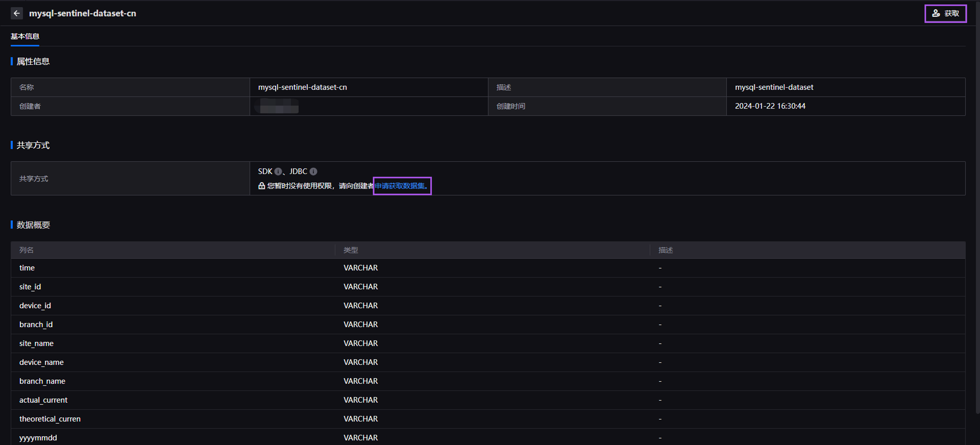This screenshot has width=980, height=445.
Task: Select the site_name row name
Action: point(37,343)
